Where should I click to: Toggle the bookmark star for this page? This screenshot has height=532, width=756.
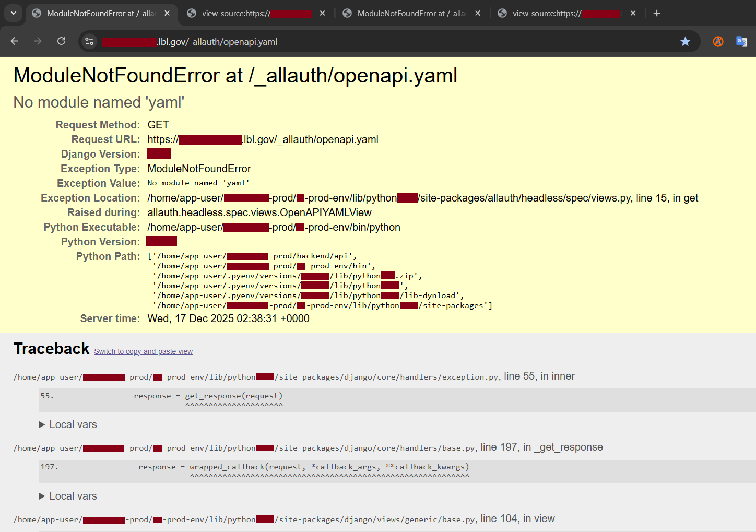point(685,41)
